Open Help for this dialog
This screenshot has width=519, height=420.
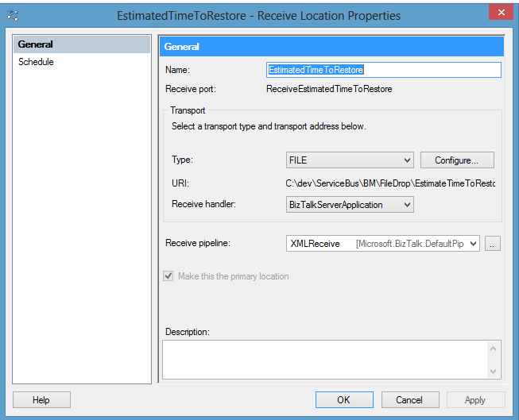pos(41,400)
